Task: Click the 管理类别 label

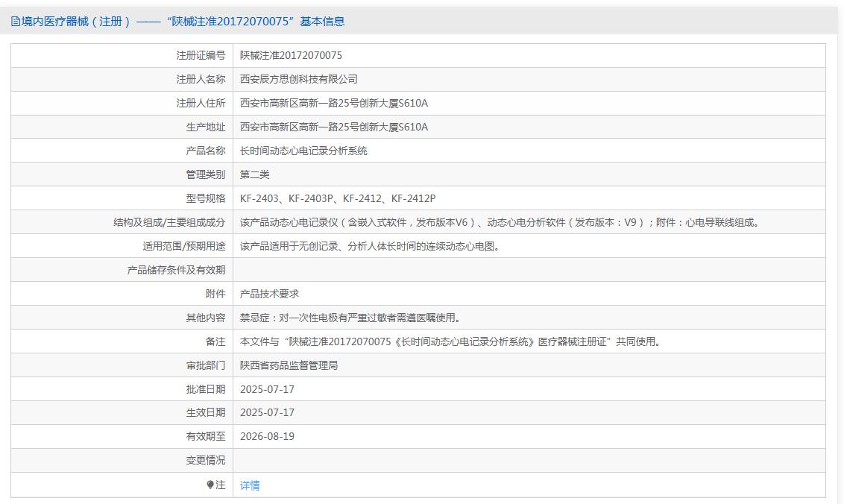Action: (x=206, y=174)
